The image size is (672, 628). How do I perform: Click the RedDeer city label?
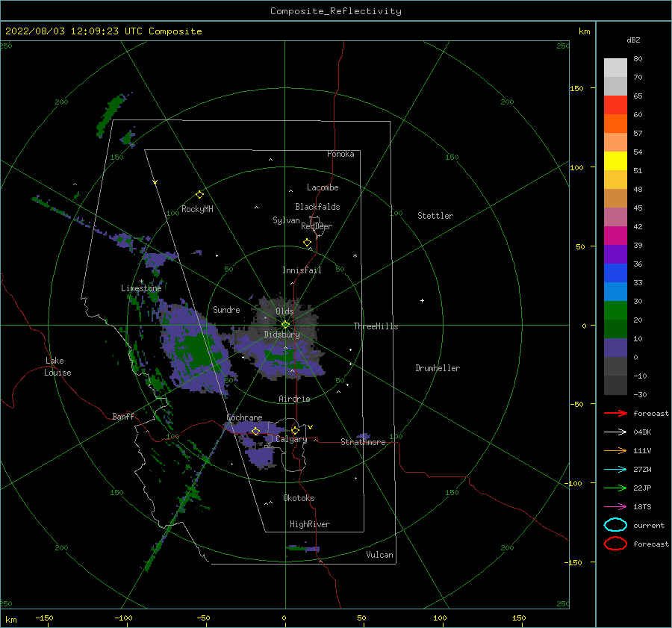tap(317, 226)
